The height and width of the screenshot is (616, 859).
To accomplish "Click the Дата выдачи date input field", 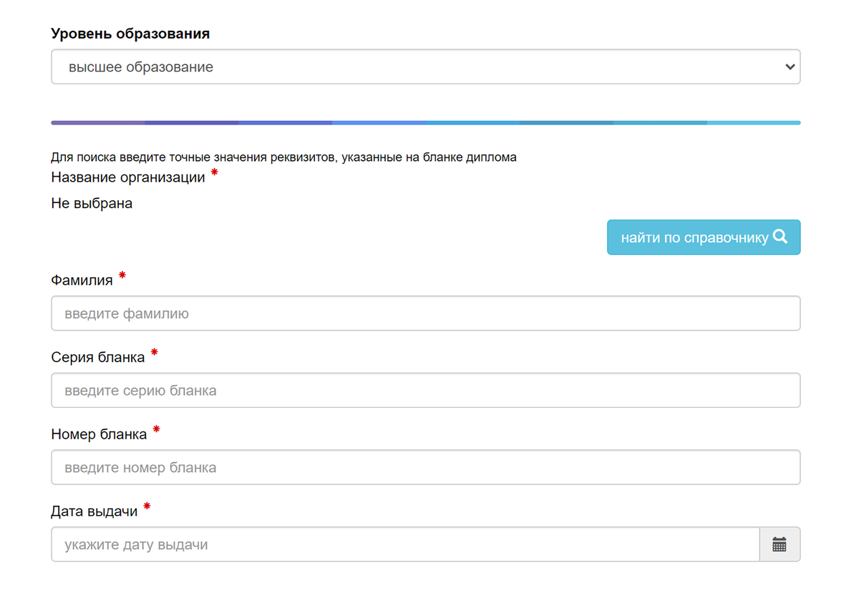I will [404, 544].
